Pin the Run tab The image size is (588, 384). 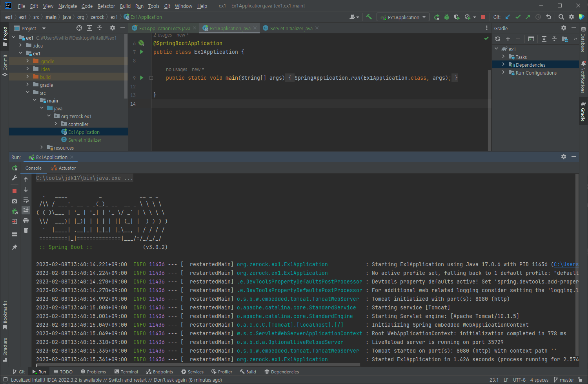[x=15, y=247]
